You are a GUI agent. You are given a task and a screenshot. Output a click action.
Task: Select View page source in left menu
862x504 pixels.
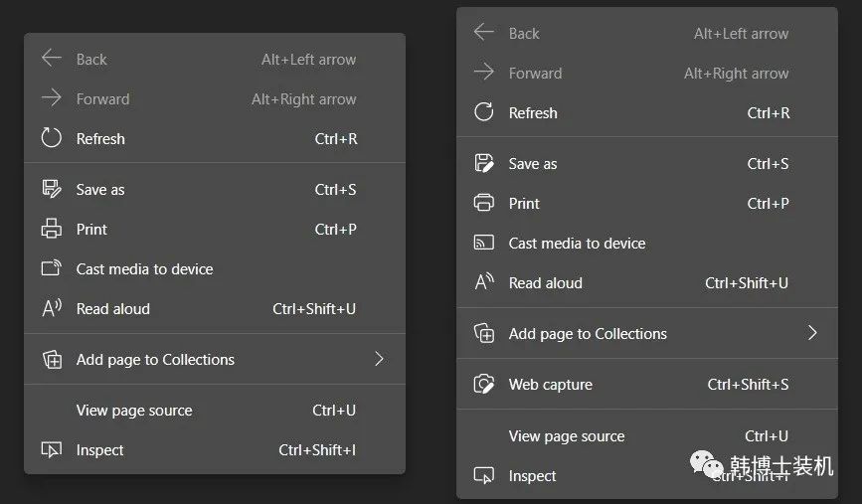tap(134, 410)
